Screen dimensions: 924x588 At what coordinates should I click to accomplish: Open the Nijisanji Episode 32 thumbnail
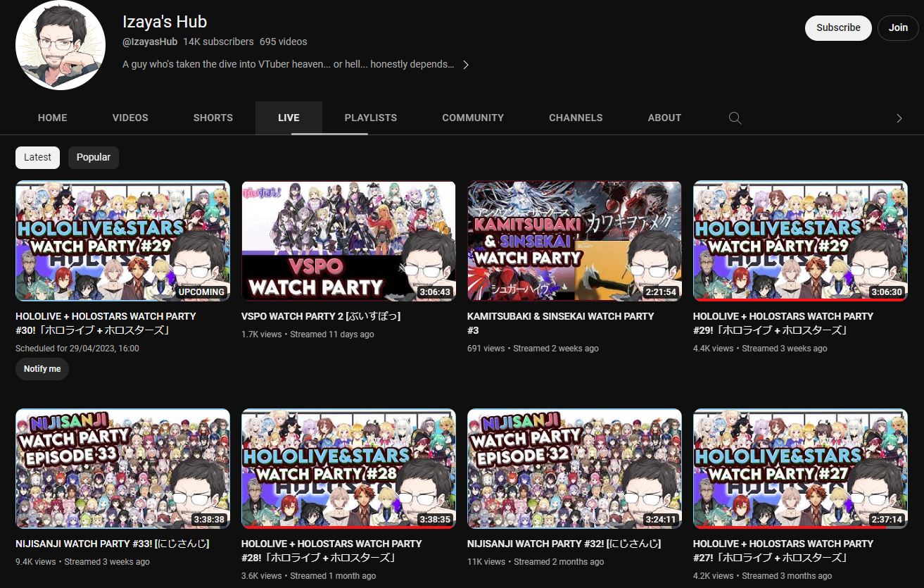(574, 469)
